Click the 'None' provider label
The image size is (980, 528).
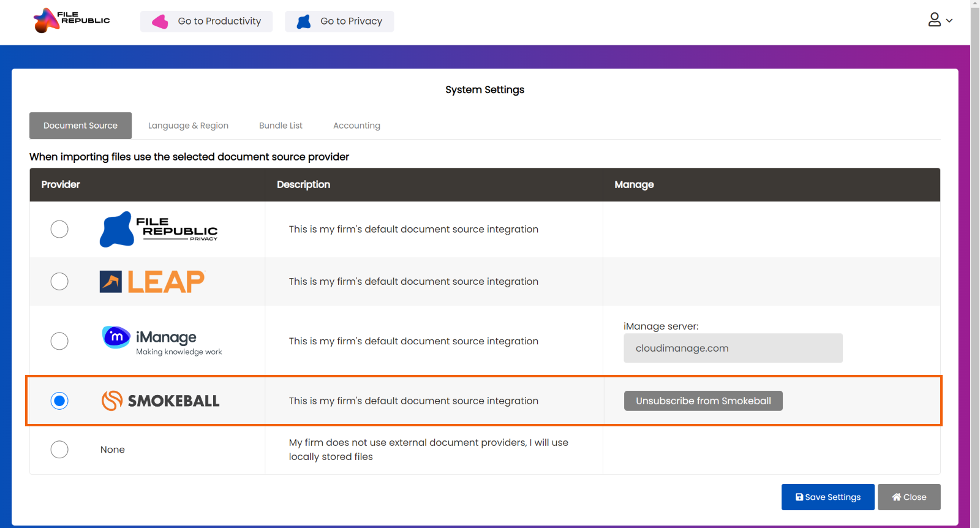pos(113,450)
